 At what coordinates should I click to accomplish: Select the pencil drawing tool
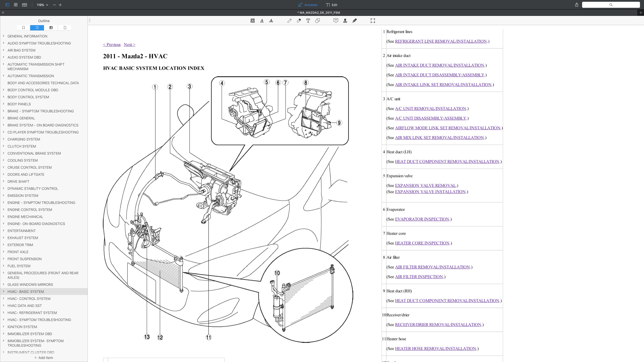click(x=290, y=21)
